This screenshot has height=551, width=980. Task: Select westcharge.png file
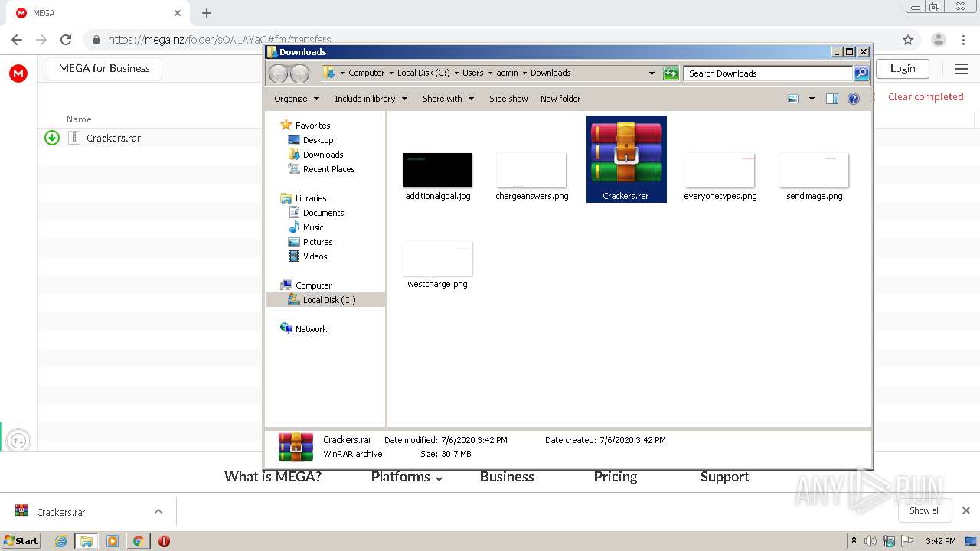point(437,264)
